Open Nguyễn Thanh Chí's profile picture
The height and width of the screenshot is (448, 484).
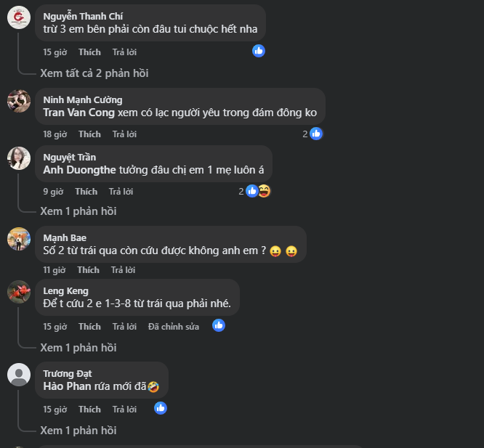click(19, 17)
